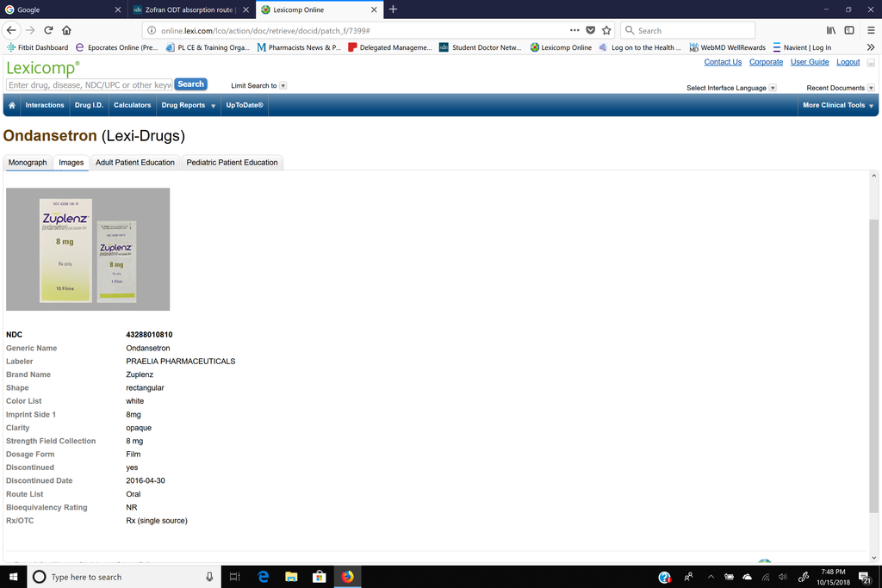This screenshot has width=882, height=588.
Task: Open the Interactions menu item
Action: pos(45,105)
